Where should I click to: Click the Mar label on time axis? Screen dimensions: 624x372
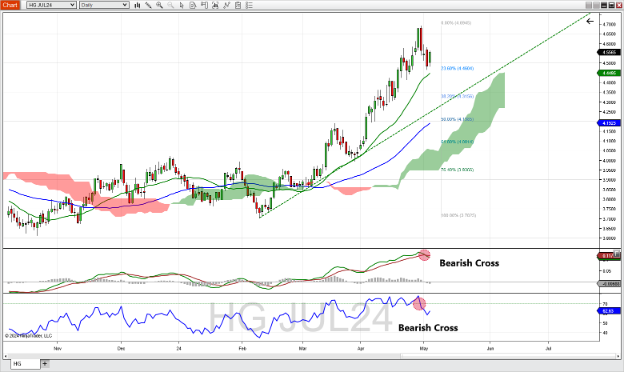pos(303,349)
